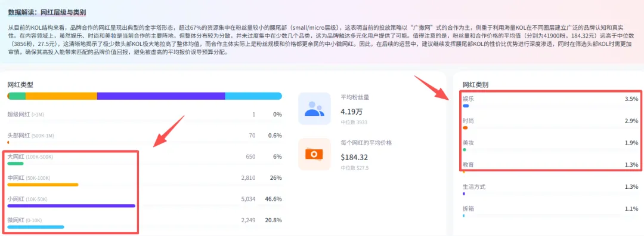
Task: Click the 生活方式 purple dot indicator
Action: [464, 193]
